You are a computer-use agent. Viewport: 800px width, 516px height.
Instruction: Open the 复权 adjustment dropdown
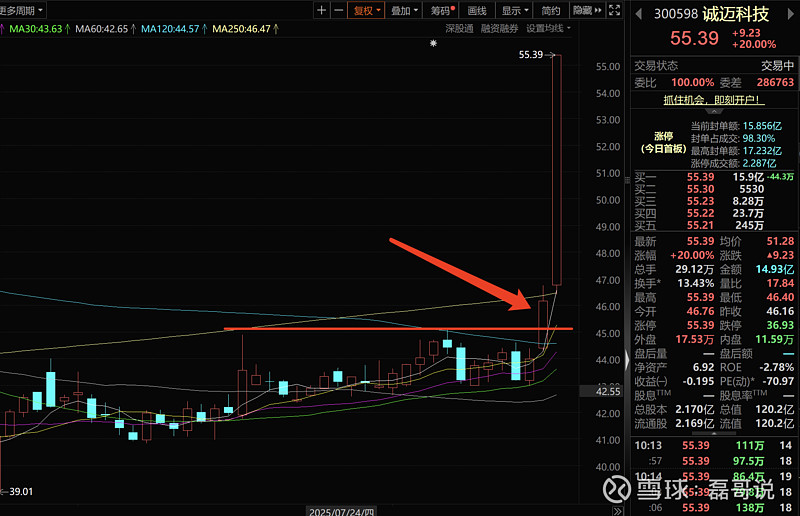click(x=366, y=10)
